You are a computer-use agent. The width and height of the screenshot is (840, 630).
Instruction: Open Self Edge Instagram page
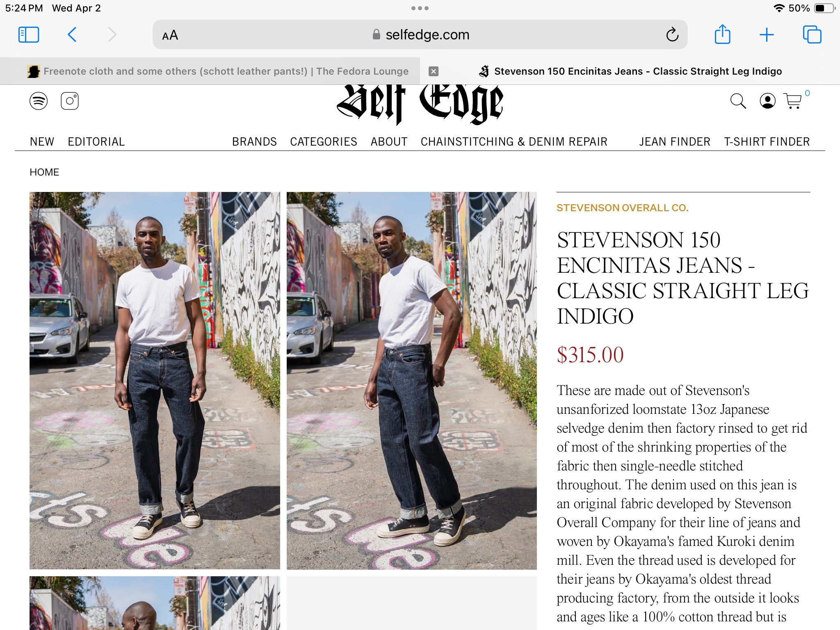click(70, 101)
